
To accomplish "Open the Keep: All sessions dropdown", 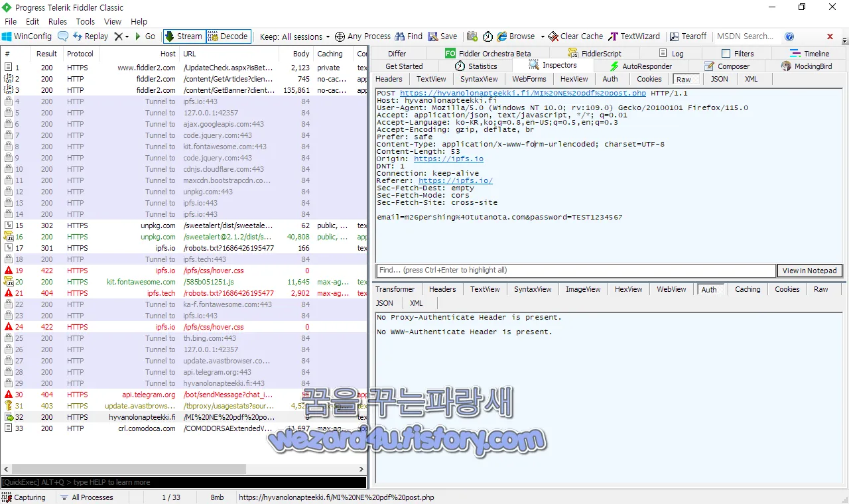I will pos(294,36).
